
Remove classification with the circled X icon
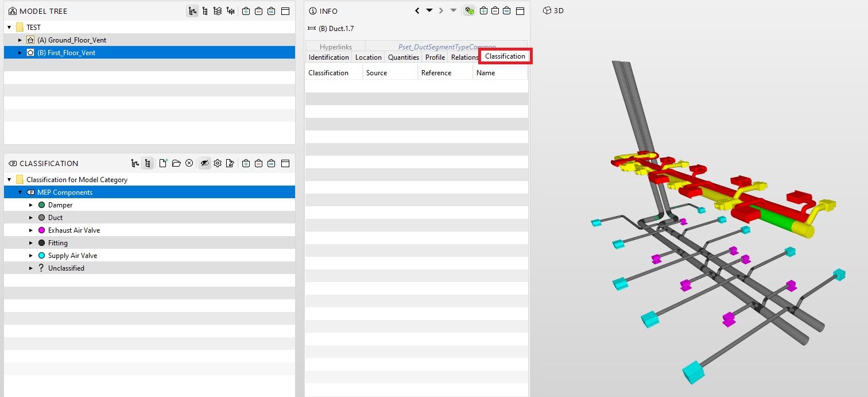[189, 163]
